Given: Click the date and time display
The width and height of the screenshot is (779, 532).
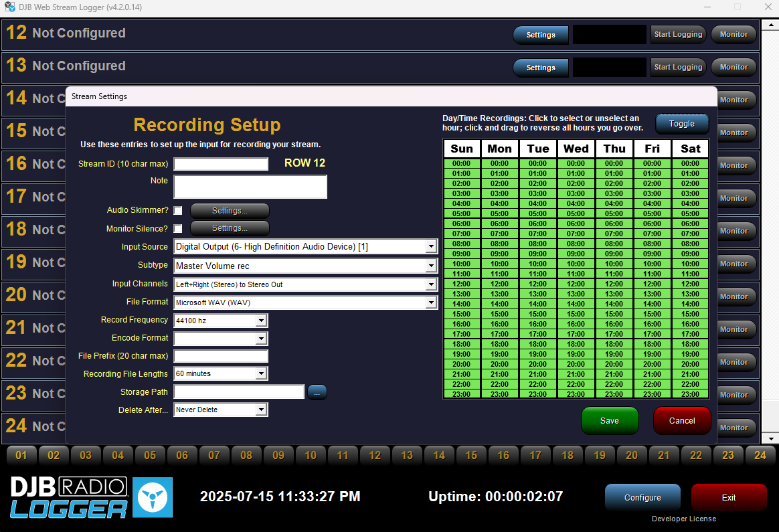Looking at the screenshot, I should click(x=280, y=497).
